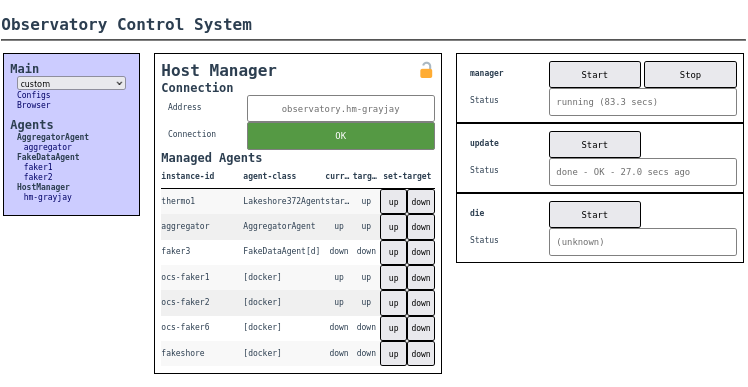
Task: Click the FakeDataAgent[d] class cell
Action: (x=281, y=251)
